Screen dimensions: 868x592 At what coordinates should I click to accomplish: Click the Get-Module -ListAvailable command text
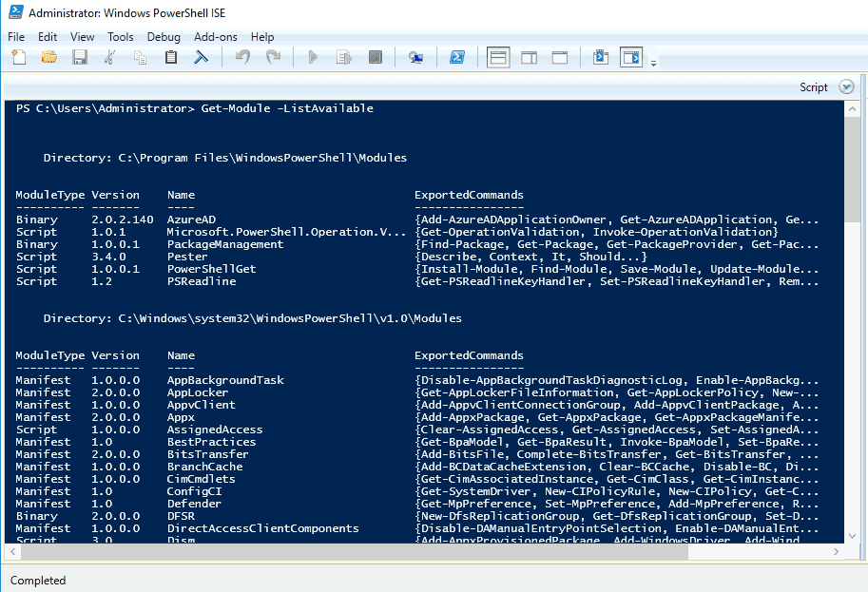click(x=287, y=108)
